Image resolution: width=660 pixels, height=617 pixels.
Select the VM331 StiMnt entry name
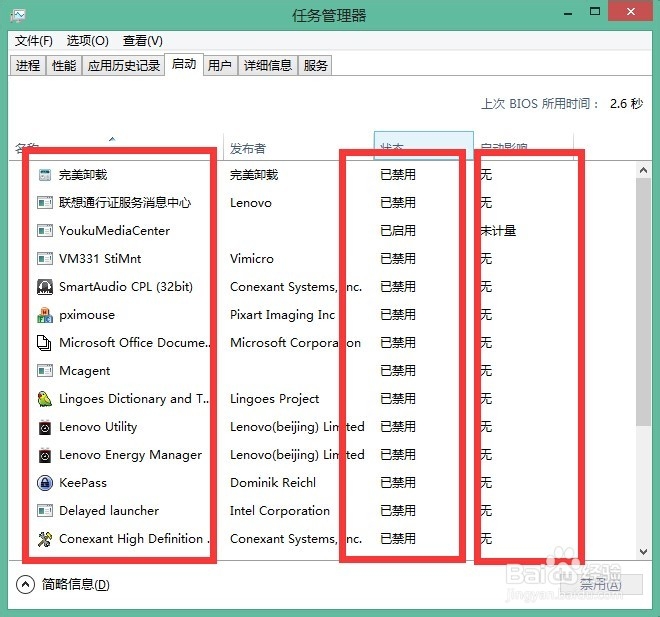100,258
